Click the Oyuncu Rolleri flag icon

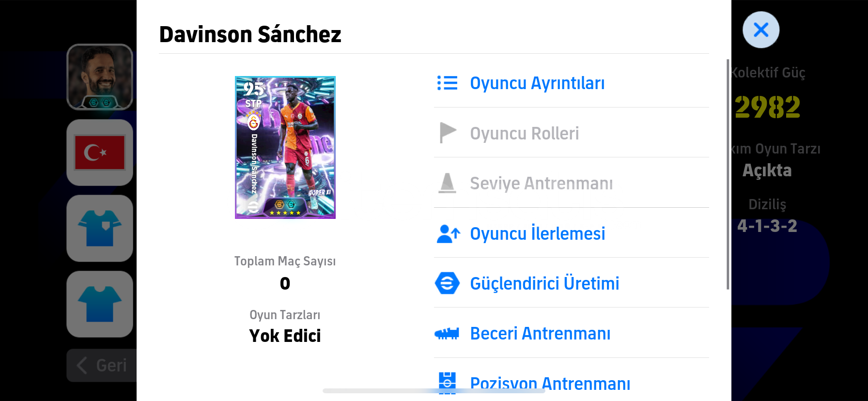(448, 133)
